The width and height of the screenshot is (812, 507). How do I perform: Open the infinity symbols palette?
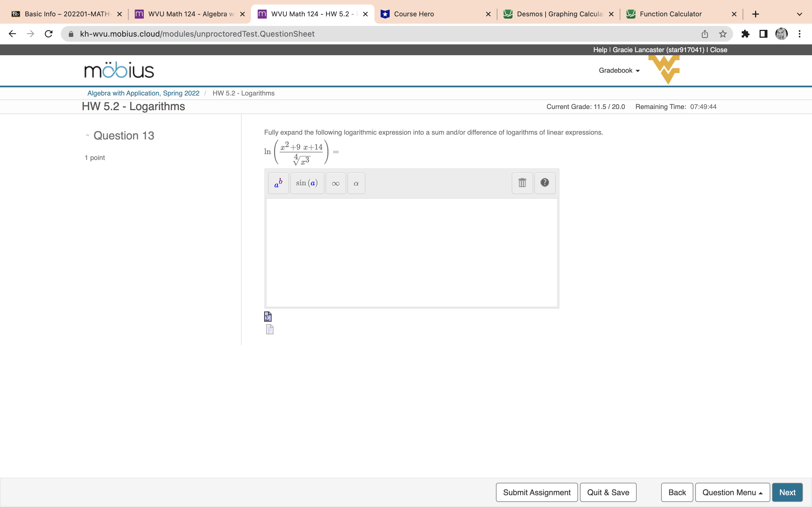click(336, 183)
